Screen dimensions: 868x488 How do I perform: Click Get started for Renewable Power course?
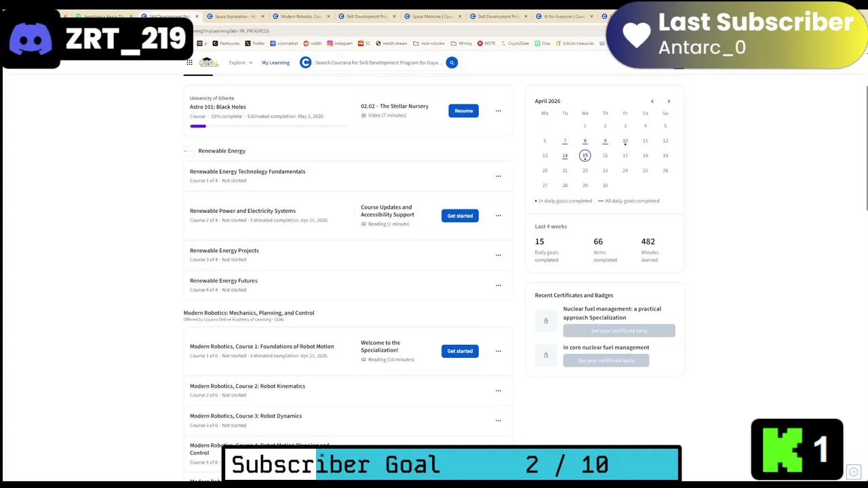(460, 216)
